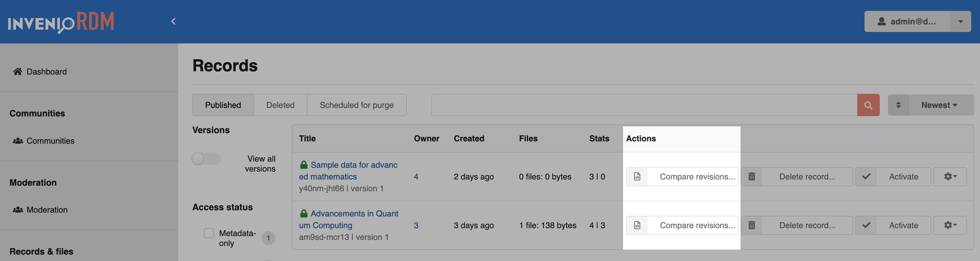Check the Metadata-only access status box
The height and width of the screenshot is (261, 980).
point(209,233)
